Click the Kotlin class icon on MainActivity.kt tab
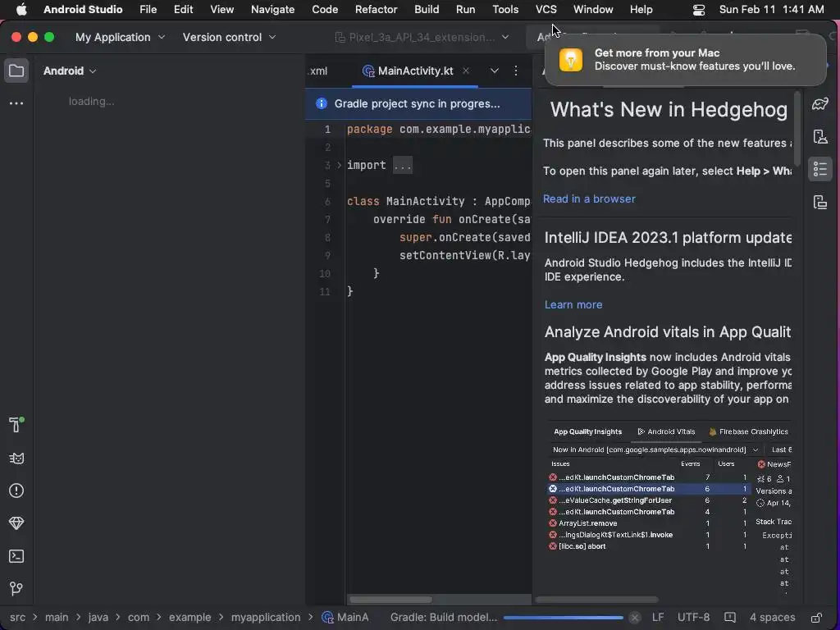 368,71
